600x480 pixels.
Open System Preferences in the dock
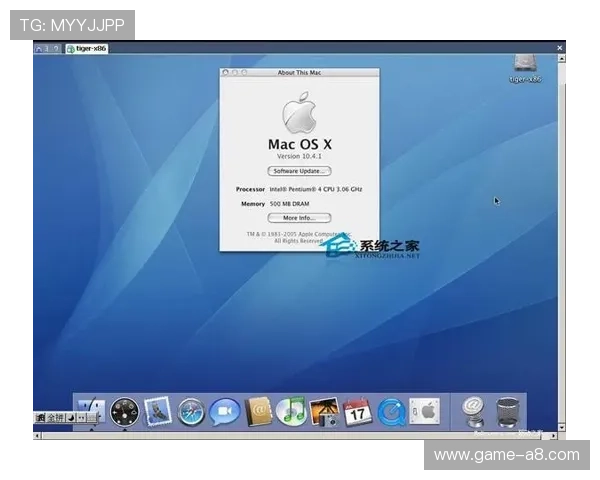424,410
